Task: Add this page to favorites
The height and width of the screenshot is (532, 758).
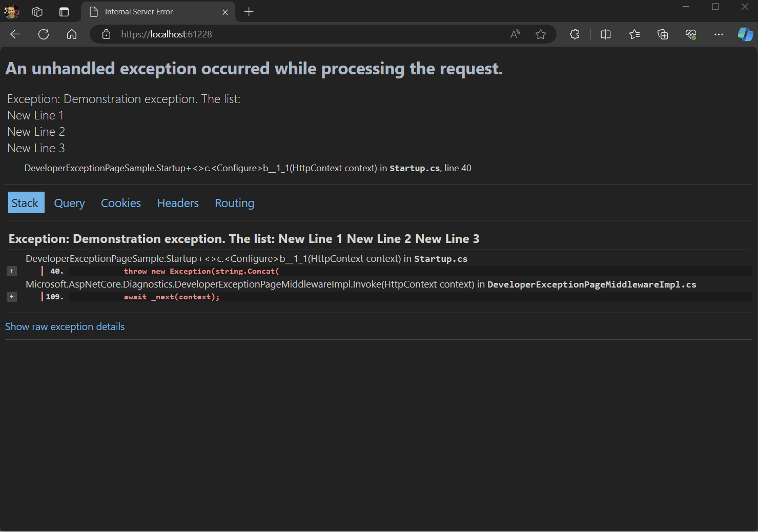Action: (541, 34)
